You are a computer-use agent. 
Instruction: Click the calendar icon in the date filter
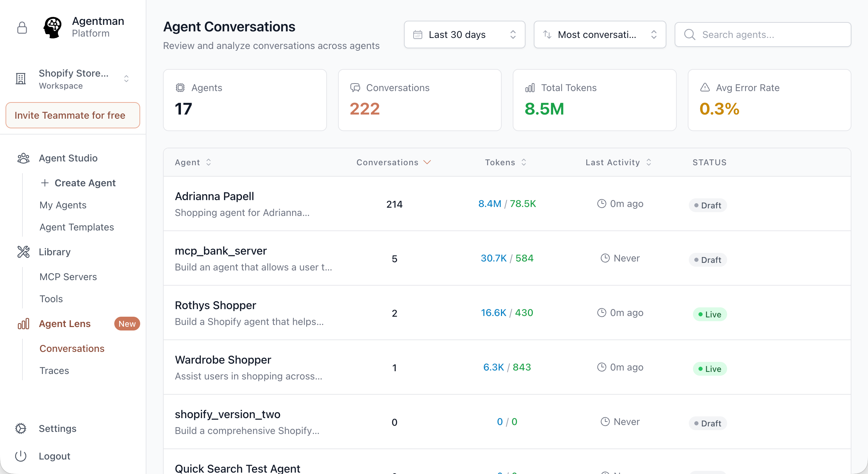[418, 34]
